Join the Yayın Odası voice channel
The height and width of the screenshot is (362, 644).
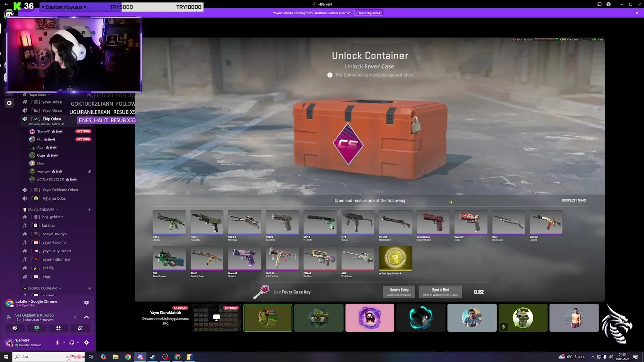pyautogui.click(x=52, y=110)
